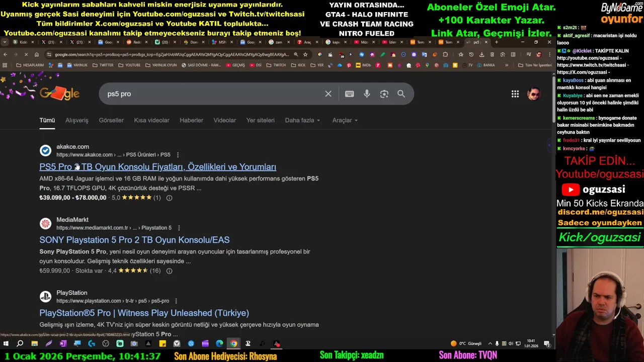Switch to Yer siteleri tab
This screenshot has width=644, height=362.
(x=260, y=120)
